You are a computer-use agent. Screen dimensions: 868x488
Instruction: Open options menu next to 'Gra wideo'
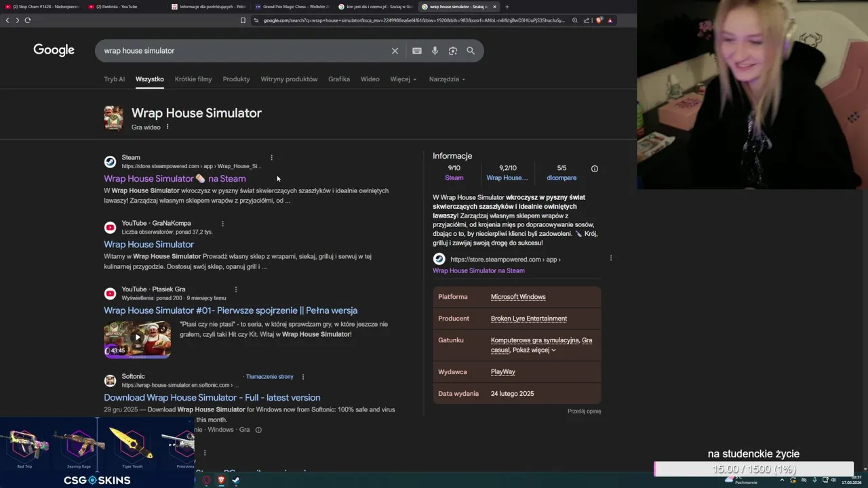click(x=167, y=127)
